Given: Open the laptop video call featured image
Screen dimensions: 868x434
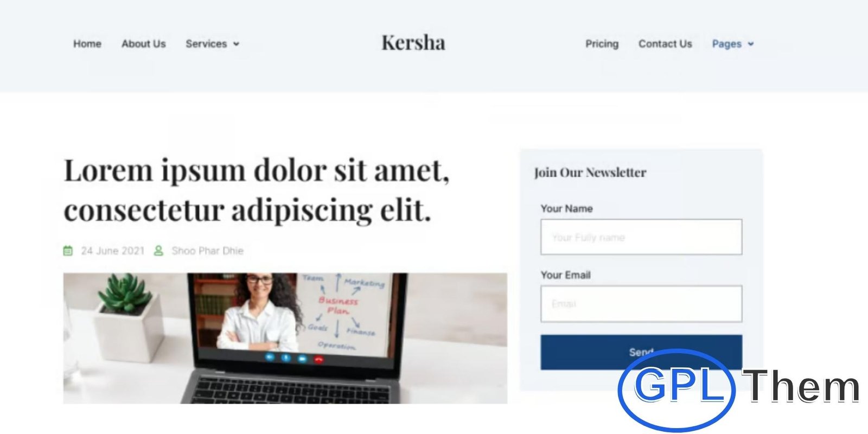Looking at the screenshot, I should click(285, 338).
